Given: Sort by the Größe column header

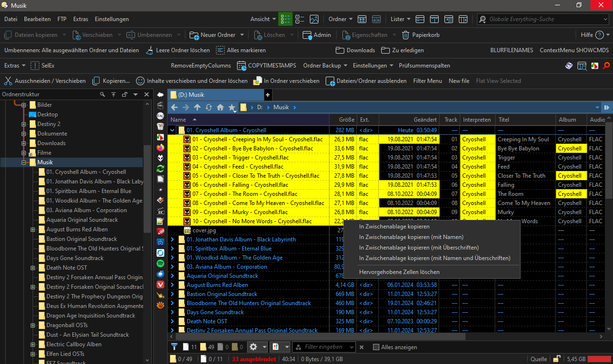Looking at the screenshot, I should tap(343, 120).
